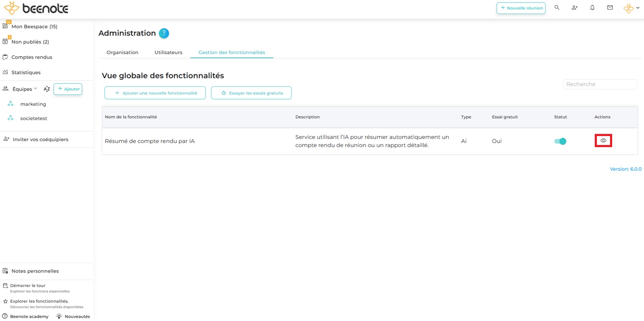Focus the Recherche input field
644x321 pixels.
click(x=600, y=84)
